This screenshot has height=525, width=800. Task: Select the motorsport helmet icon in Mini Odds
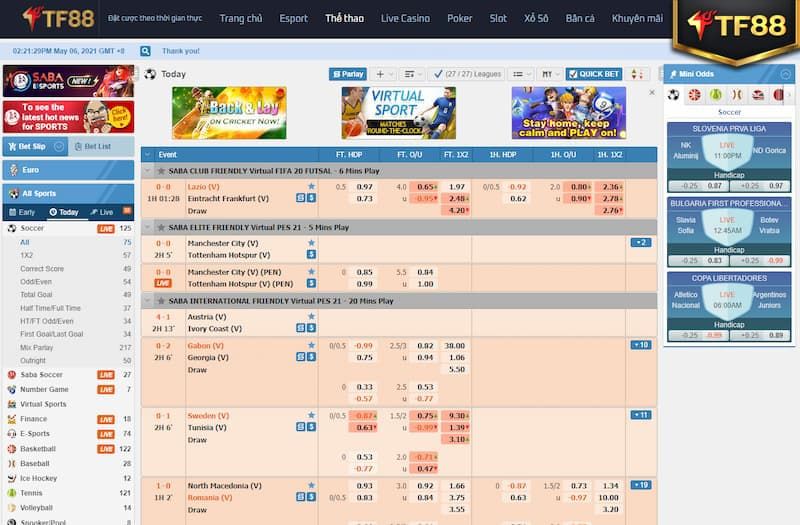coord(758,95)
